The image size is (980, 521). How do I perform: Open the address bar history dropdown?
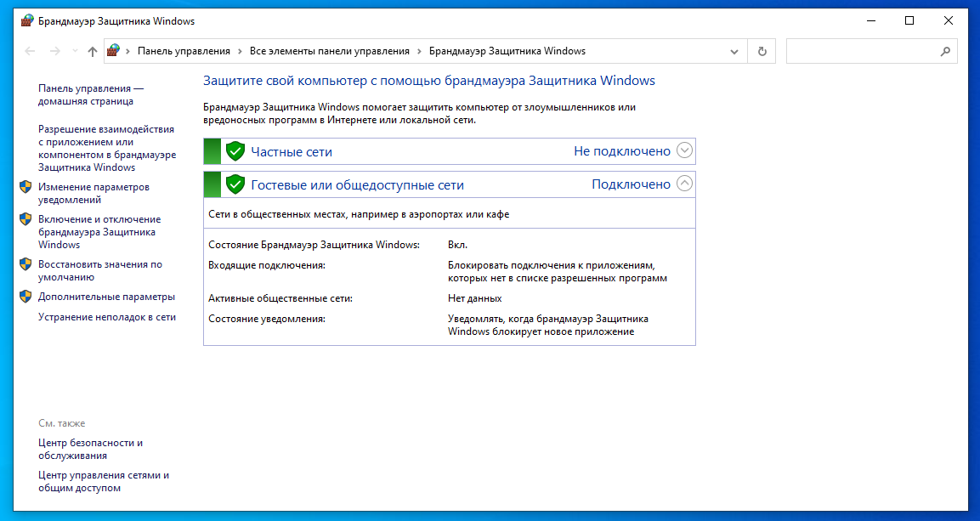click(x=734, y=51)
